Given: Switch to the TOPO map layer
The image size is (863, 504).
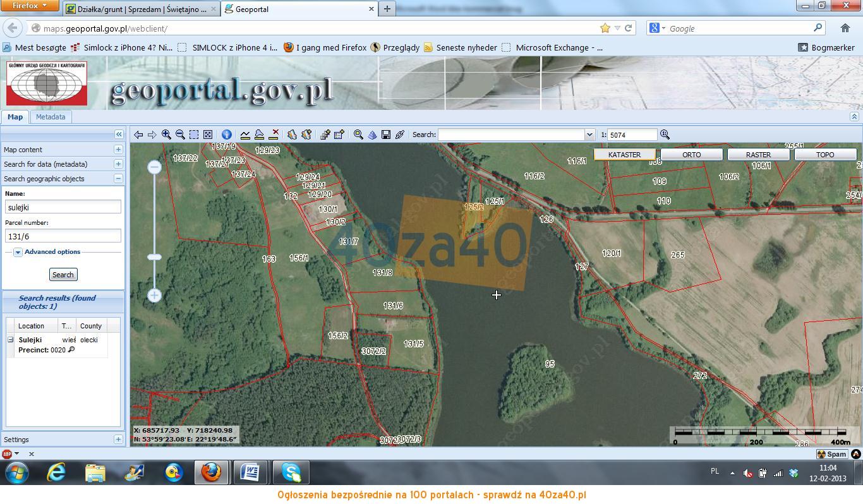Looking at the screenshot, I should (x=825, y=155).
